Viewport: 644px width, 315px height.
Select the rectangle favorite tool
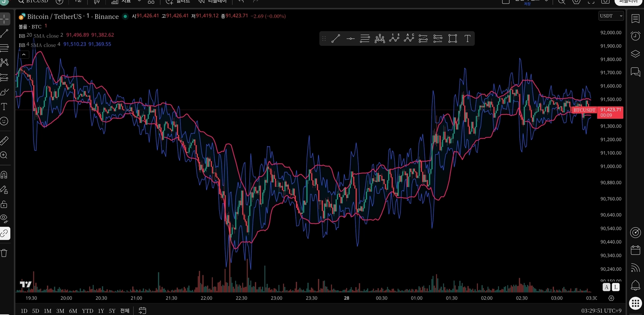pyautogui.click(x=453, y=39)
